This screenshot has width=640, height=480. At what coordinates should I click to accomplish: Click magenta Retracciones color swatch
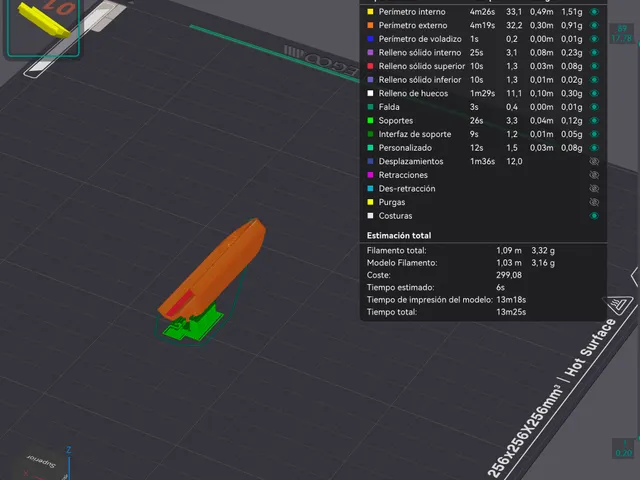click(370, 175)
